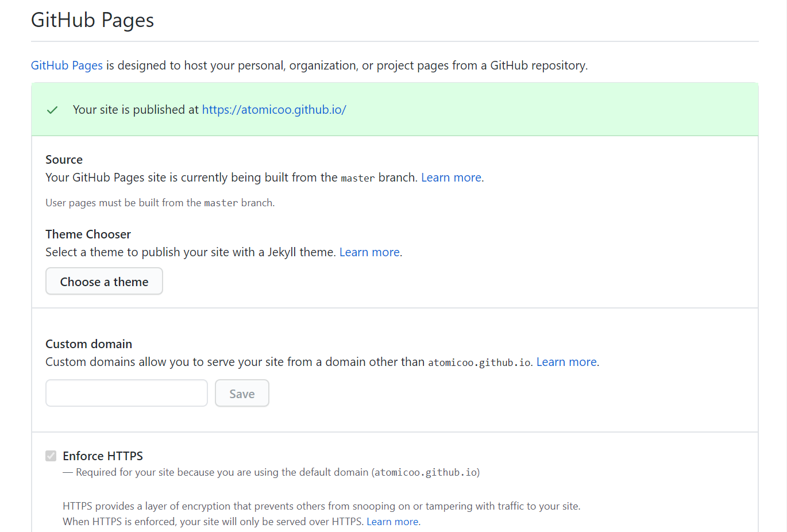Open Learn more link in Source section

pos(451,178)
